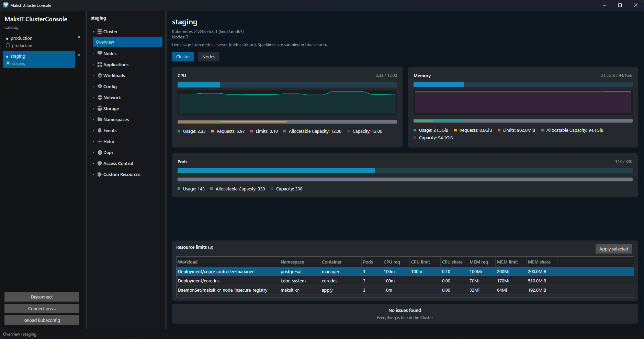Screen dimensions: 644x339
Task: Click the Dapr hexagon icon
Action: point(100,152)
